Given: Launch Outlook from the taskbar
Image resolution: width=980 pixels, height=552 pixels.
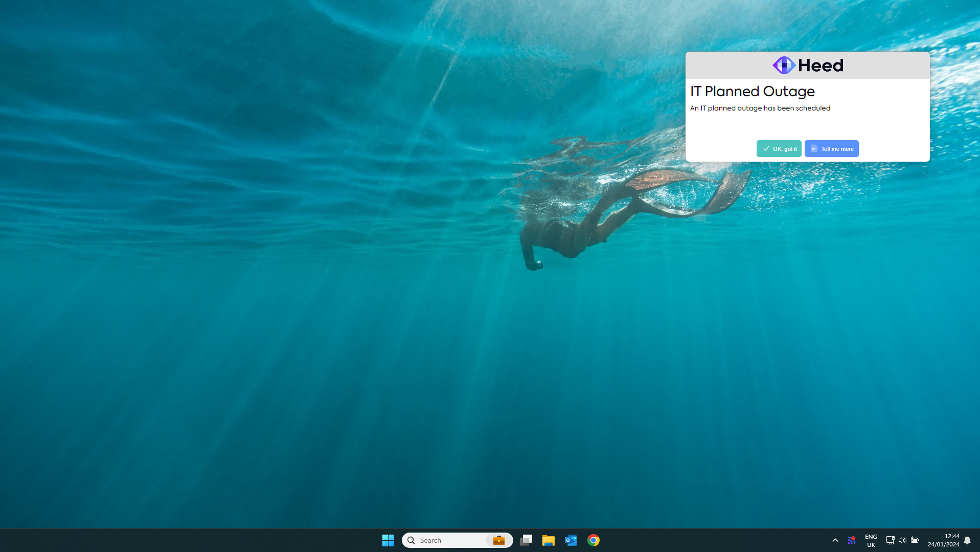Looking at the screenshot, I should click(x=571, y=540).
